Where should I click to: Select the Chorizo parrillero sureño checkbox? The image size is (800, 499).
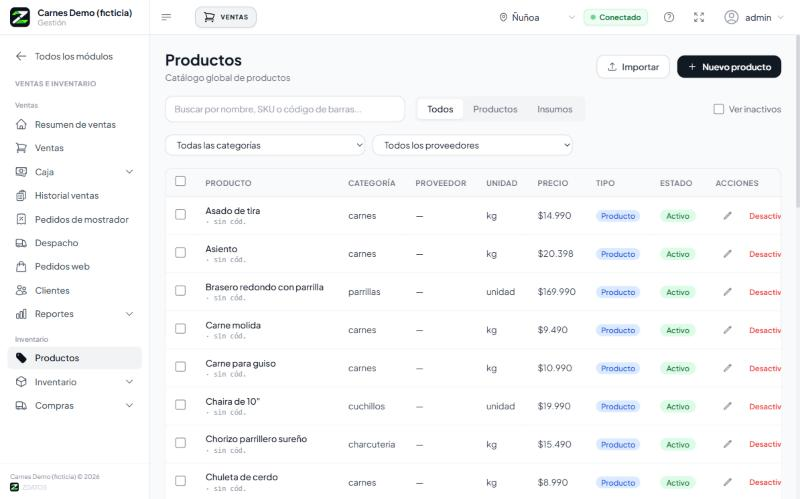click(x=180, y=443)
